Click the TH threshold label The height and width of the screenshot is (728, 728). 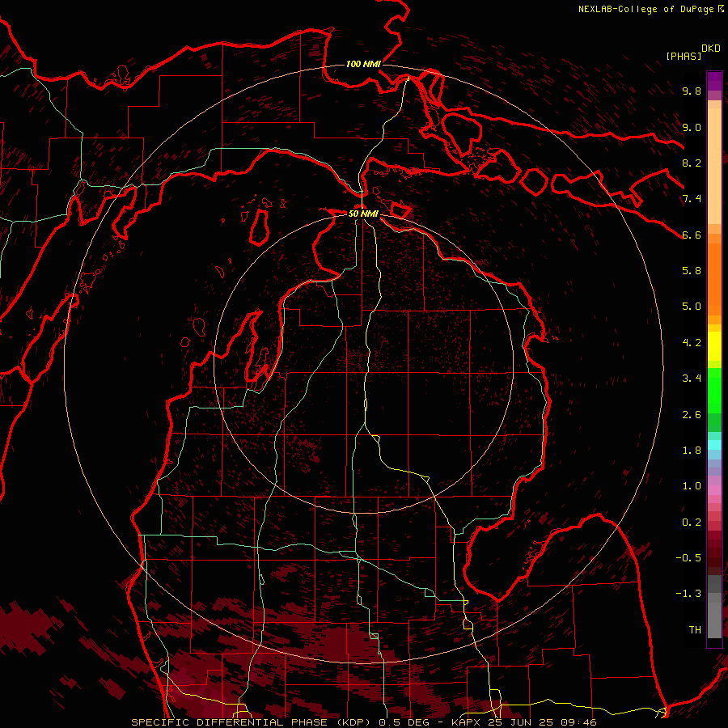pyautogui.click(x=695, y=630)
